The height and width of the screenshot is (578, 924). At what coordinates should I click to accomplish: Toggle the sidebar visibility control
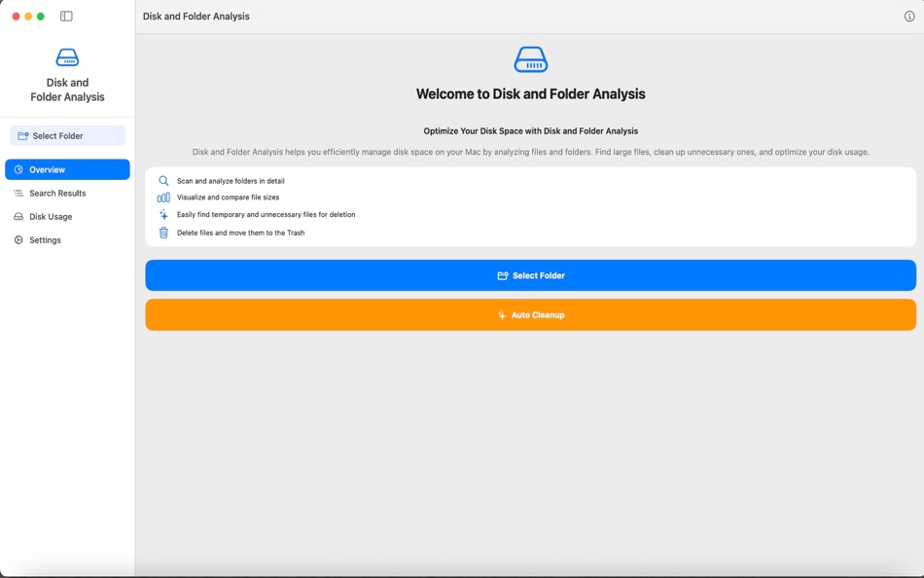point(66,16)
